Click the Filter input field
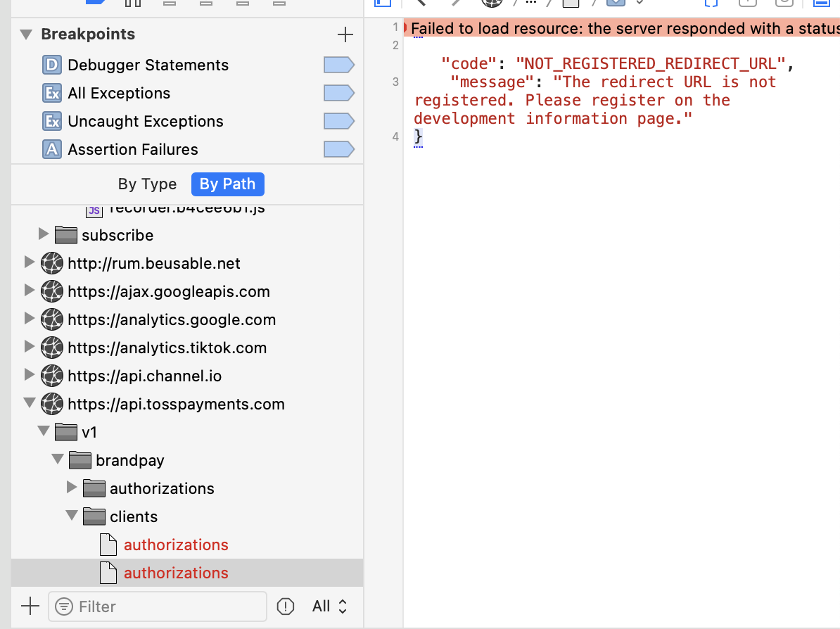Image resolution: width=840 pixels, height=629 pixels. (158, 606)
